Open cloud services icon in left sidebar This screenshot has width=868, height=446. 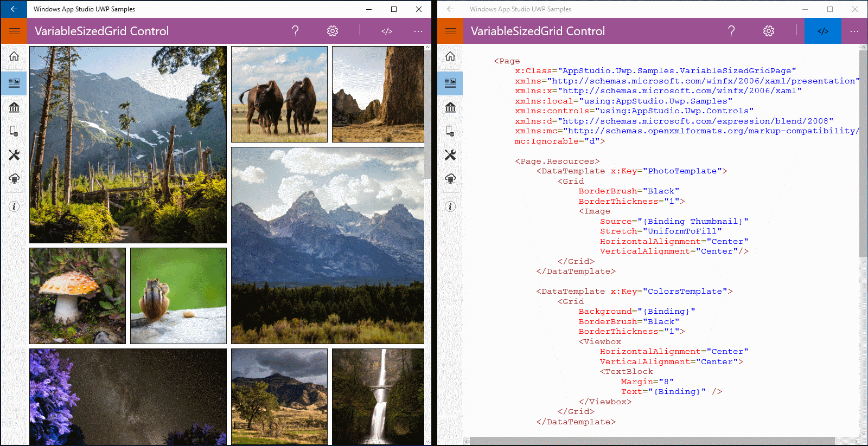(x=14, y=178)
